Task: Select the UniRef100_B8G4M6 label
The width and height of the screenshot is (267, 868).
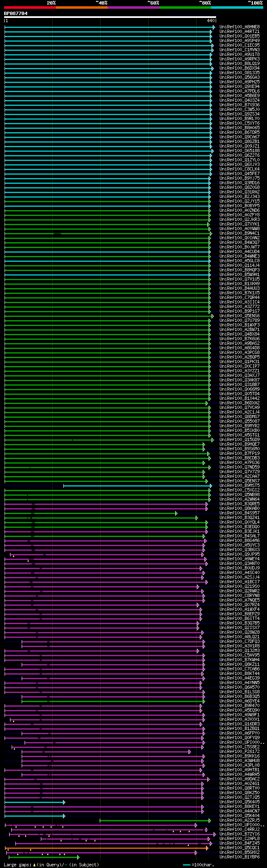Action: pos(239,540)
